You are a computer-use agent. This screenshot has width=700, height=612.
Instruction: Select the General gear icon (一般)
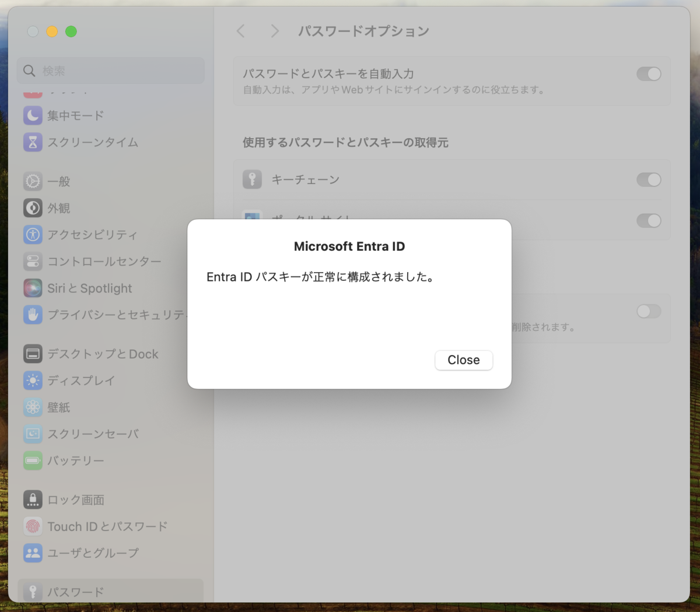click(33, 181)
